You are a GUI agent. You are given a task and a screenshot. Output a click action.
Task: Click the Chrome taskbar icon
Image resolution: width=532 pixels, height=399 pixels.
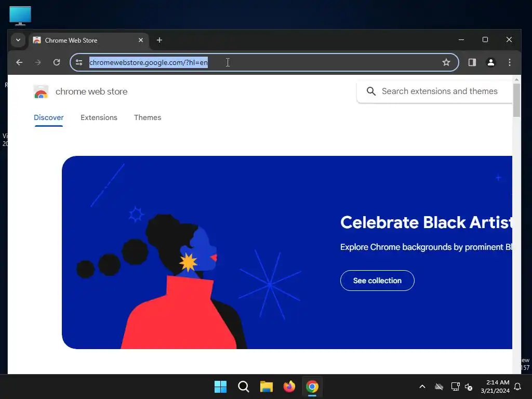click(312, 387)
